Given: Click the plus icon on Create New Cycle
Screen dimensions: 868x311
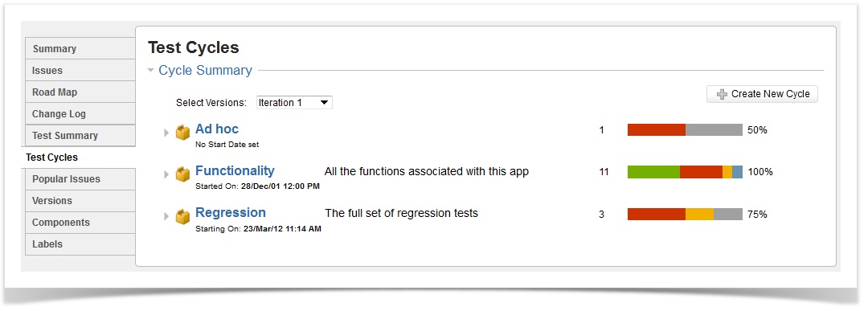Looking at the screenshot, I should (x=722, y=95).
